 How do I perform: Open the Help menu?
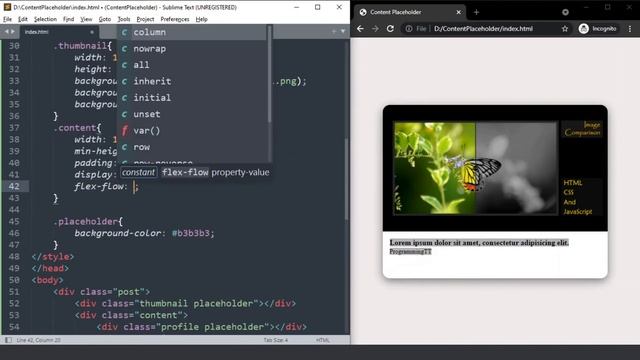(201, 19)
